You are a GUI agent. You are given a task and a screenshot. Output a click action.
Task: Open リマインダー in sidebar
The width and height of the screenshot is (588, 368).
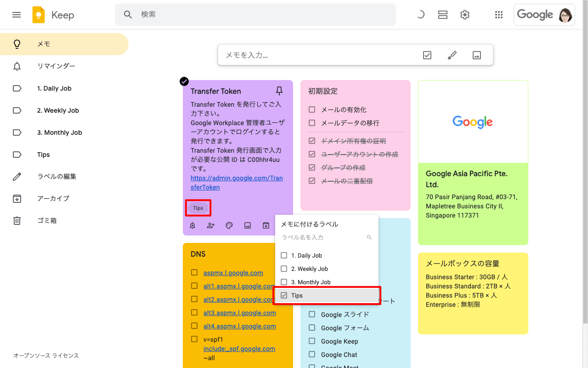pos(64,66)
